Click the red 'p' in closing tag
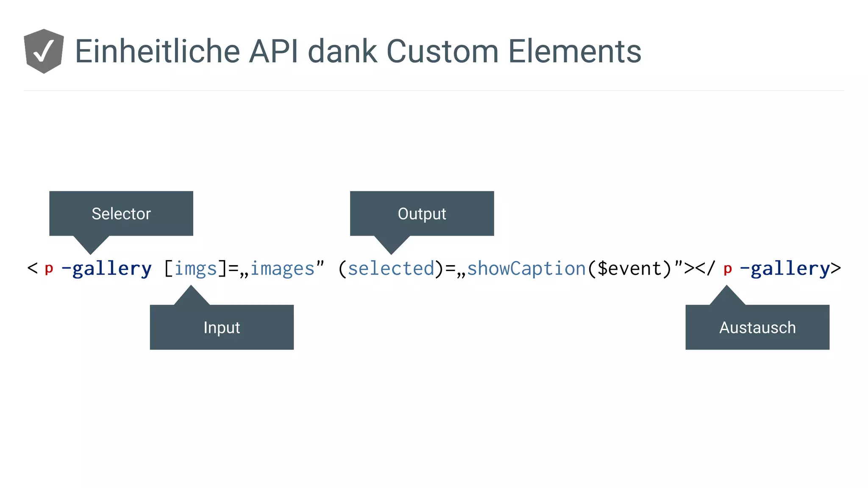 pyautogui.click(x=728, y=269)
